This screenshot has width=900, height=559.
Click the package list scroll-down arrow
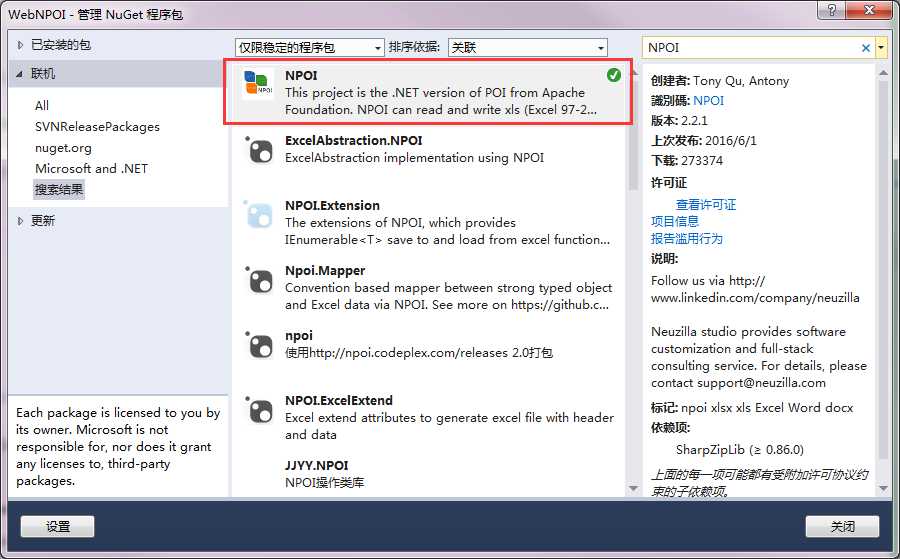pos(634,488)
